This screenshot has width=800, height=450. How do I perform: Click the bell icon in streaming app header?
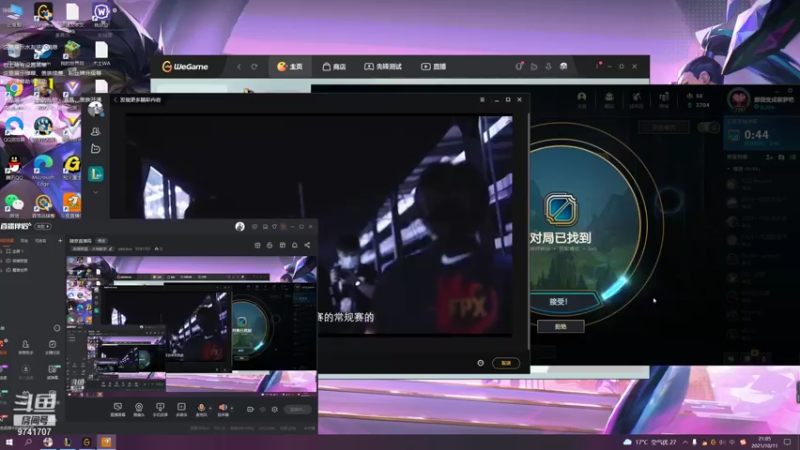coord(295,245)
